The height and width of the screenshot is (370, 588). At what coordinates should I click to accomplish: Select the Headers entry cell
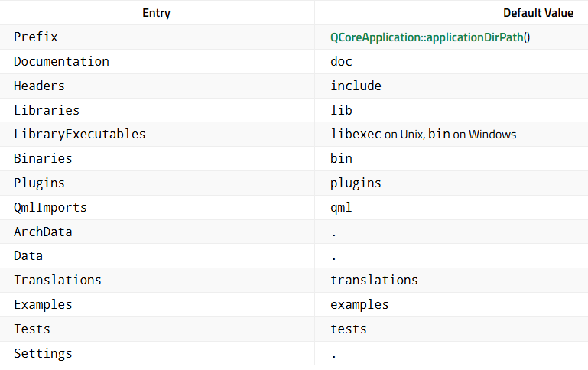[39, 86]
